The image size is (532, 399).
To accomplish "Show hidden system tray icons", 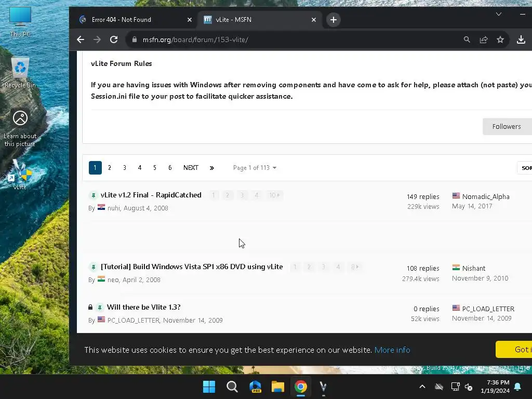I will (x=422, y=387).
